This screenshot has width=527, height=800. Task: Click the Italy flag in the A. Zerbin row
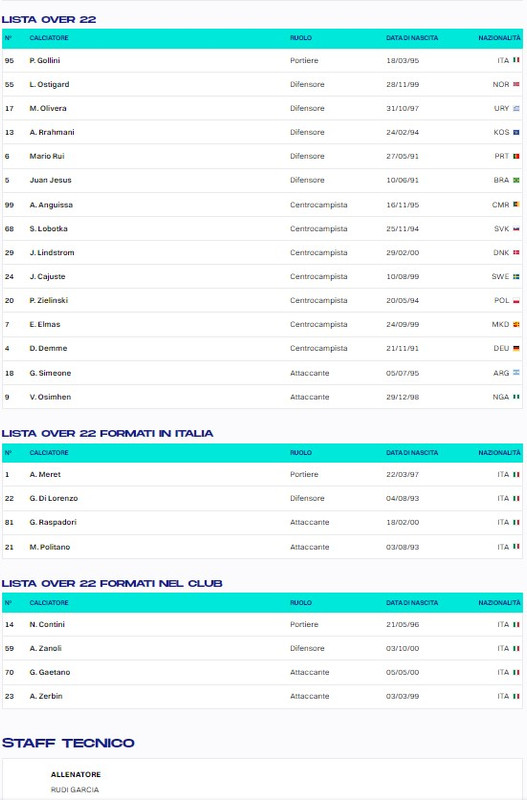click(516, 696)
